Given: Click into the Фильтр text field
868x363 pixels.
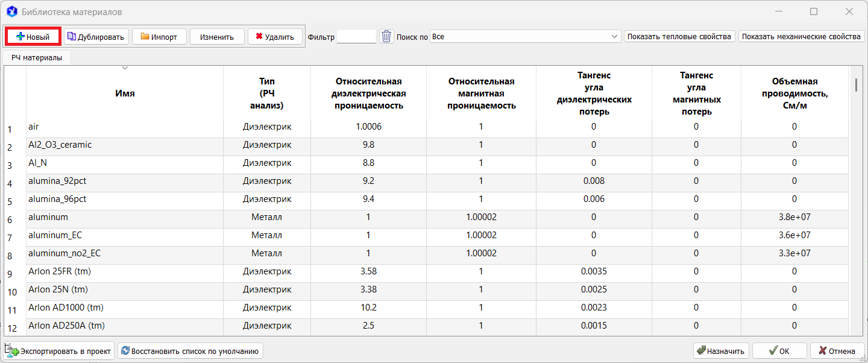Looking at the screenshot, I should 356,37.
